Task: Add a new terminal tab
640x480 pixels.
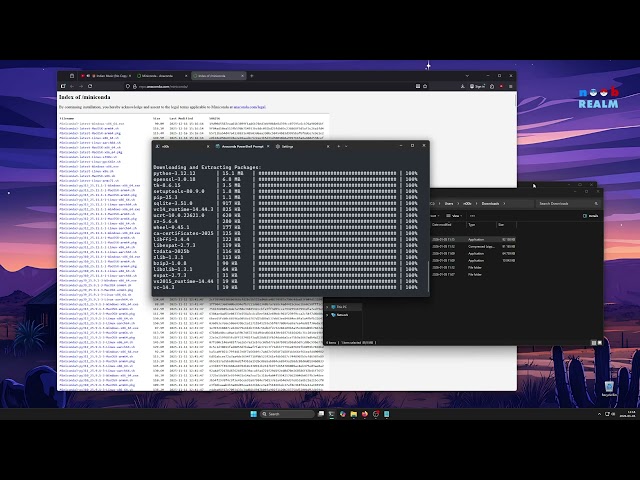Action: click(338, 147)
